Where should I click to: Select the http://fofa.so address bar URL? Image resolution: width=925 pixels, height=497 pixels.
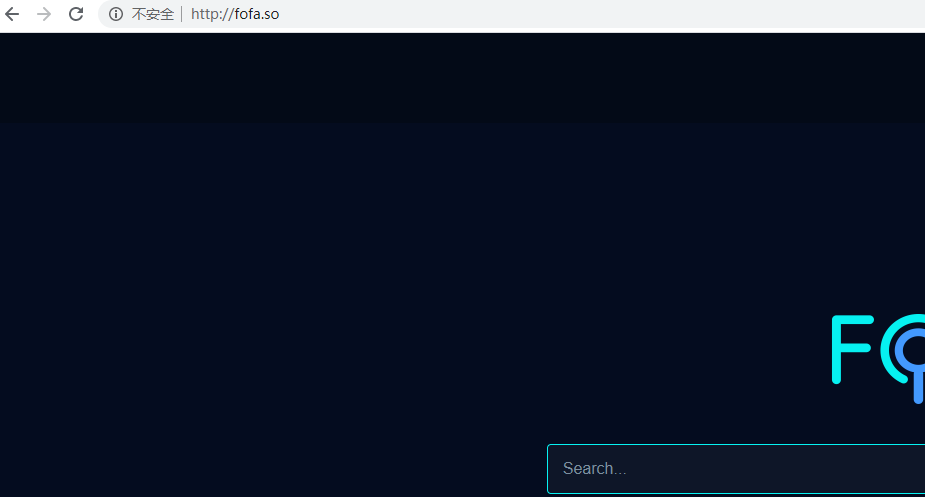[235, 14]
